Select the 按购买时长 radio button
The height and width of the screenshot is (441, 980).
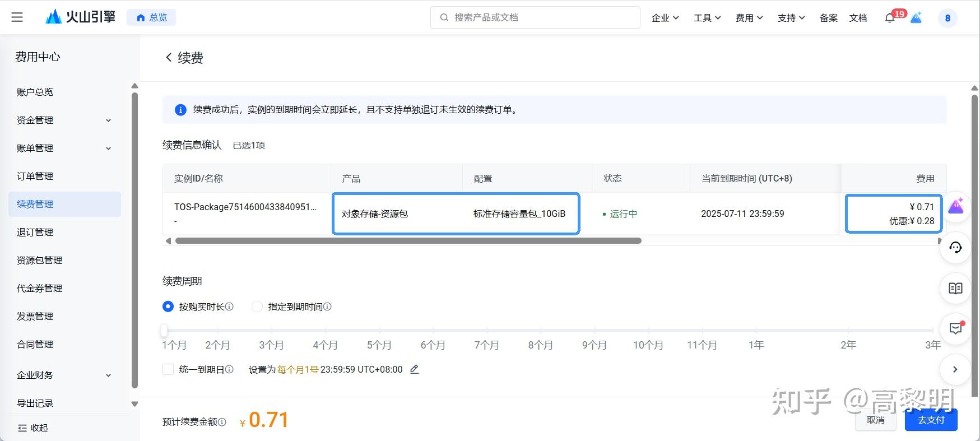[168, 307]
